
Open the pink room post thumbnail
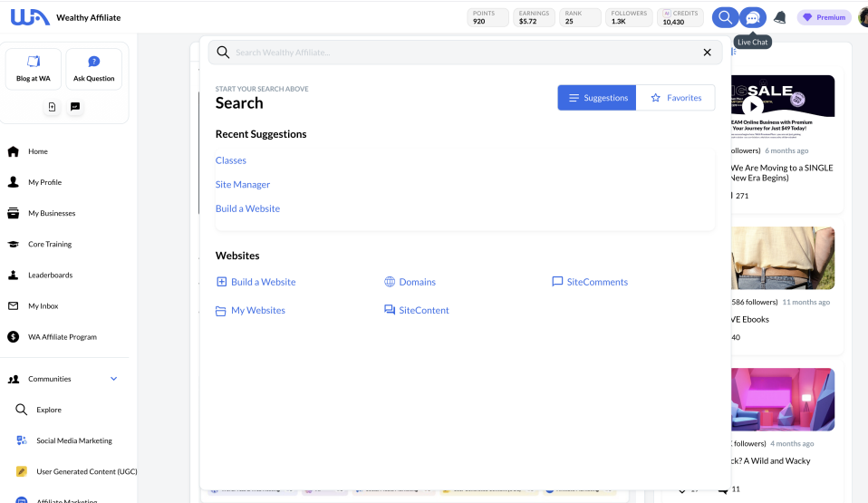click(x=783, y=400)
